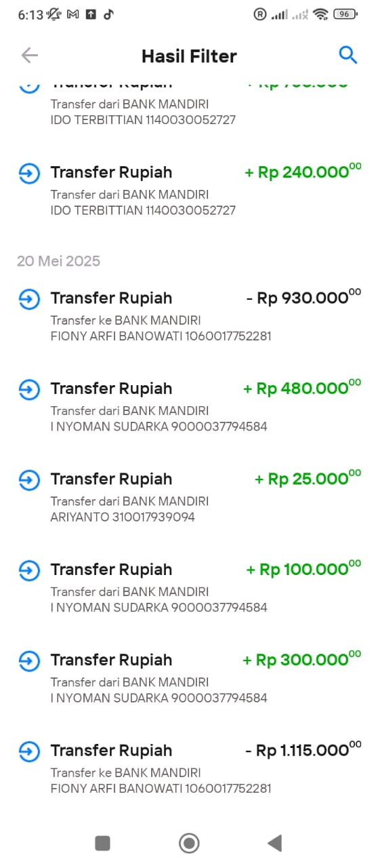Tap transfer icon beside Rp 1.115.000 entry
The image size is (378, 868).
pos(29,751)
